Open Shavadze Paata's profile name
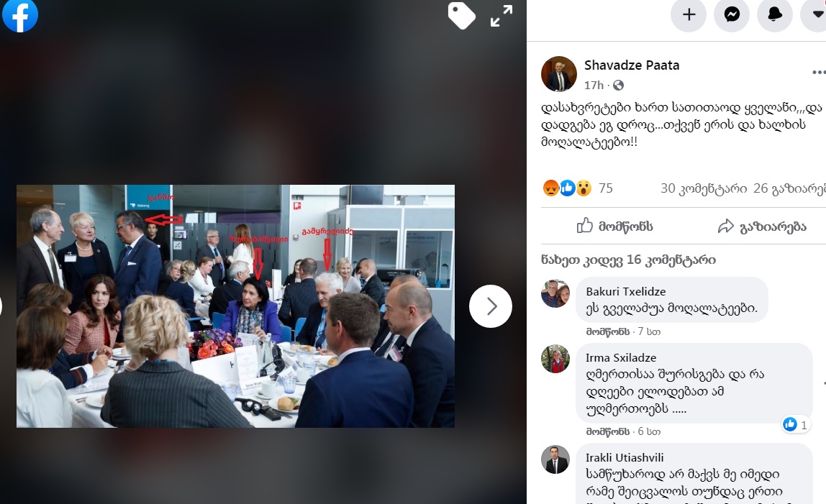The height and width of the screenshot is (504, 826). [632, 65]
